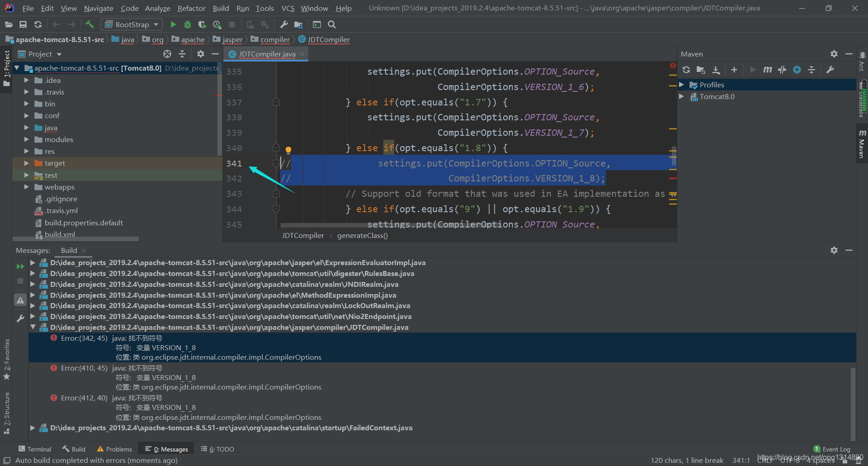Expand RulesBase.java message entry

pyautogui.click(x=33, y=273)
